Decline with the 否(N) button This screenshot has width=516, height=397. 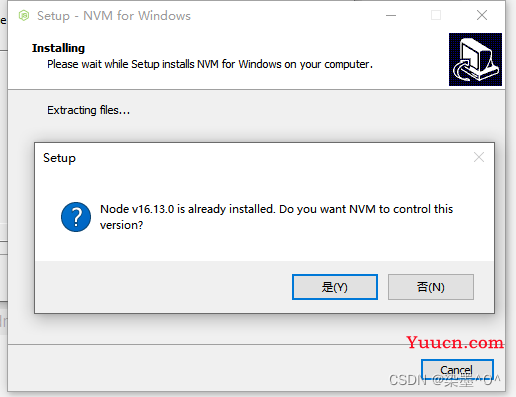431,287
